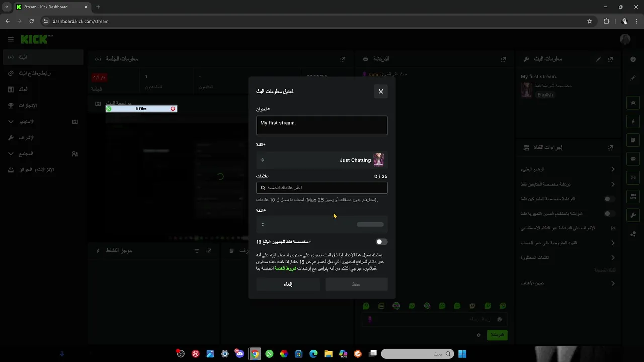
Task: Bookmark this page with star icon
Action: (x=590, y=21)
